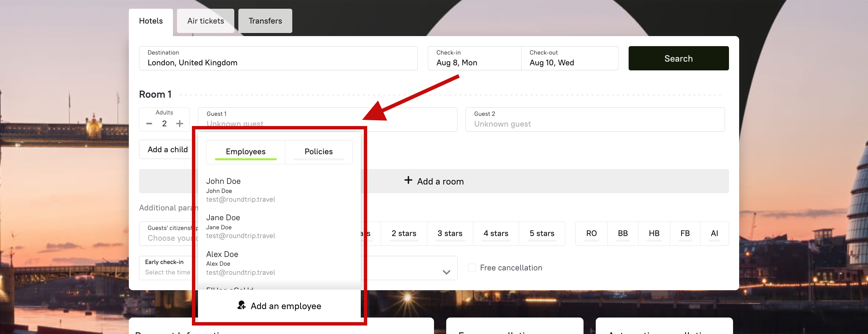The image size is (868, 334).
Task: Click the Guest 2 Unknown guest field
Action: 595,120
